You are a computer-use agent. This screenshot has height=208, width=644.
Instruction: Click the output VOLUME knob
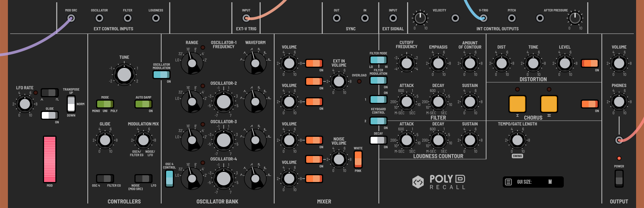tap(619, 63)
